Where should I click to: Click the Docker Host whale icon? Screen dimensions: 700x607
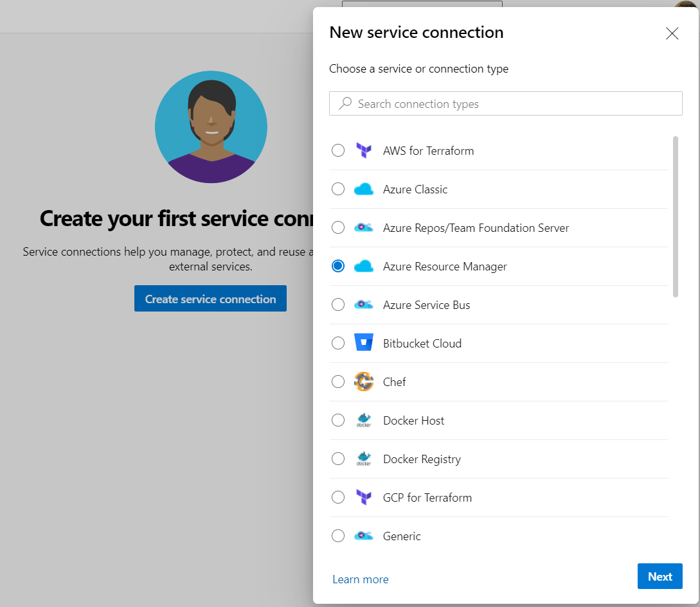pyautogui.click(x=364, y=421)
